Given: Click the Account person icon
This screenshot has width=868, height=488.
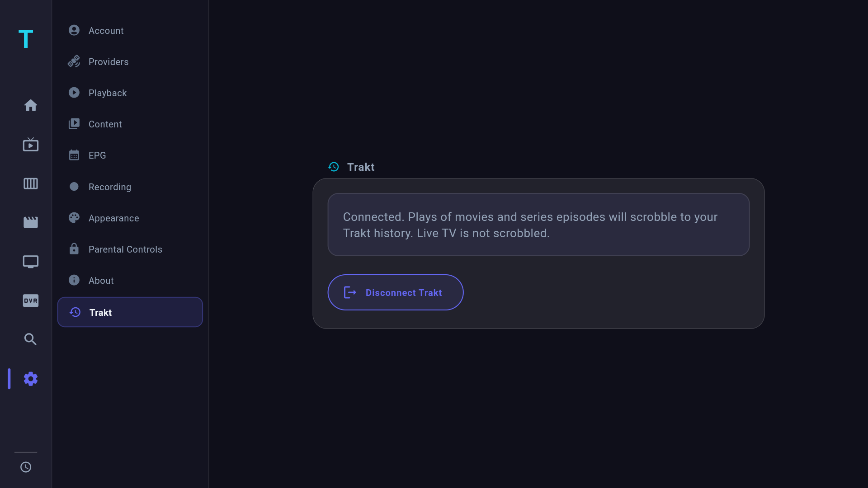Looking at the screenshot, I should point(74,30).
